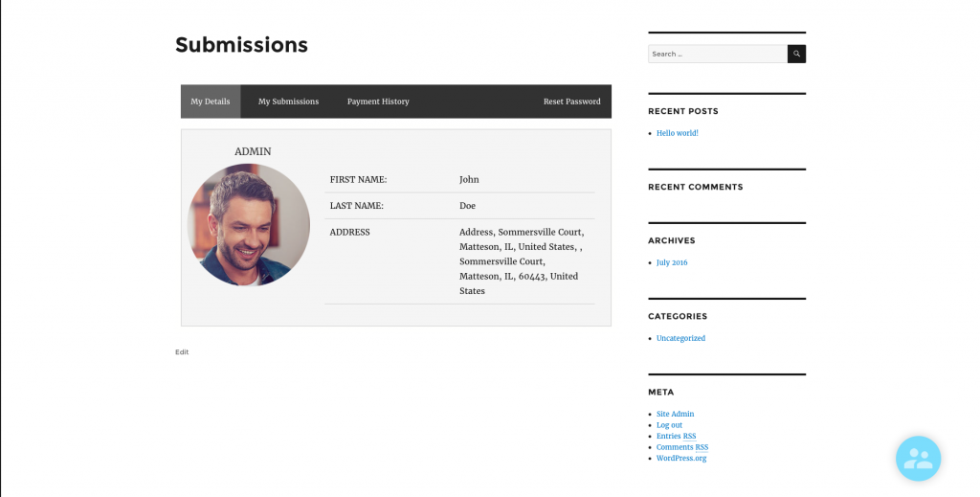980x497 pixels.
Task: View the July 2016 archive
Action: pos(672,262)
